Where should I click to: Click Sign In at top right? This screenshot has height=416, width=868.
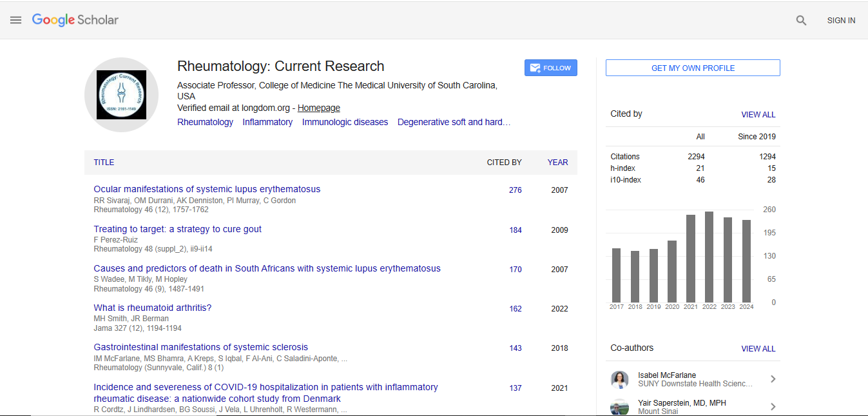(x=841, y=21)
